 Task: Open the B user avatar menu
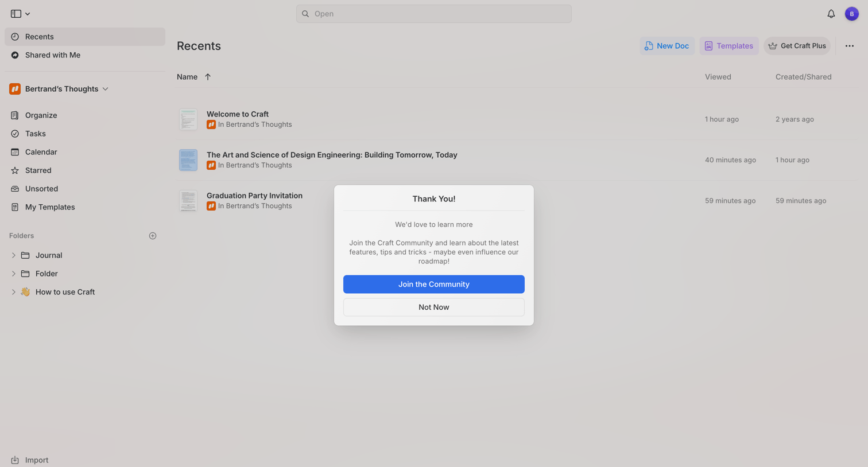[851, 14]
